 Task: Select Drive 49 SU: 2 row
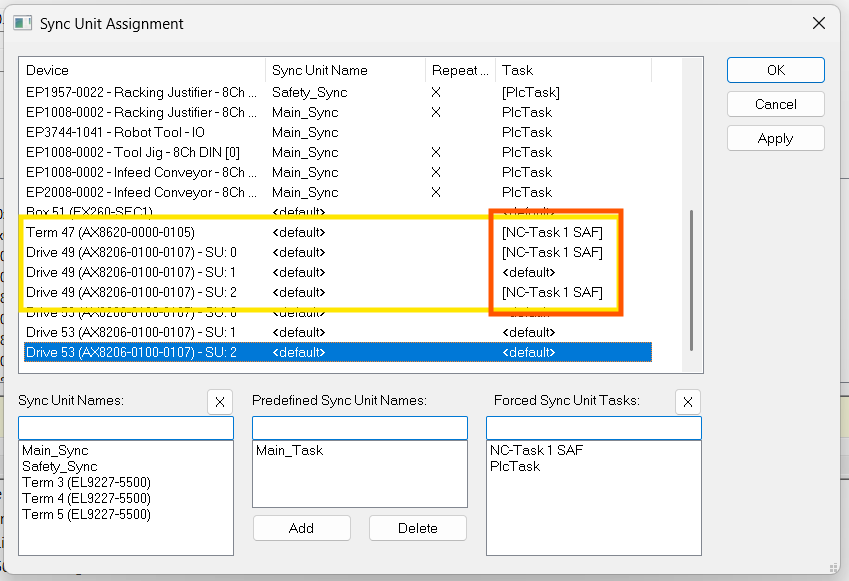tap(338, 292)
